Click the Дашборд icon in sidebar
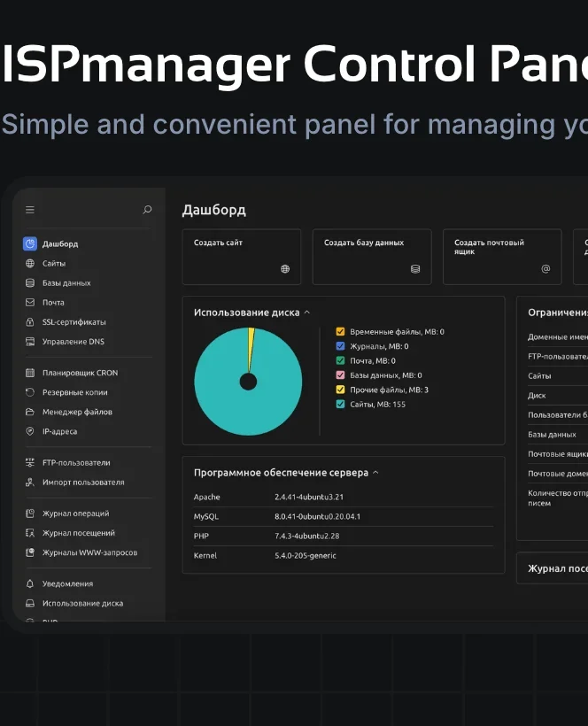Screen dimensions: 588x726 point(30,243)
